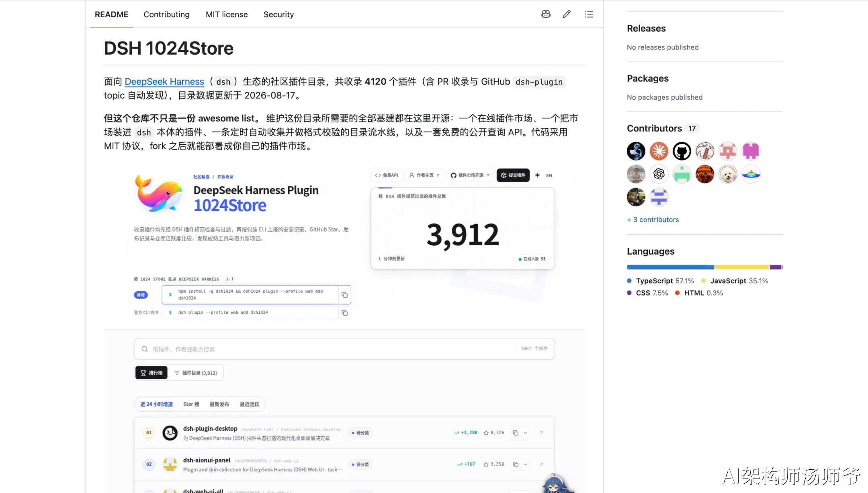
Task: Open external arrow for dsh-aionui-panel
Action: (x=542, y=464)
